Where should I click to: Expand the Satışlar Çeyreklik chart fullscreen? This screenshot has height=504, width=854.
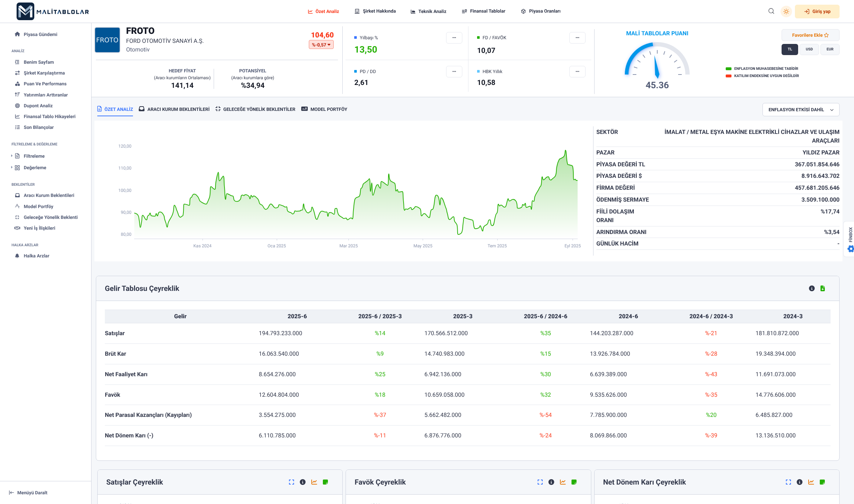pyautogui.click(x=292, y=482)
